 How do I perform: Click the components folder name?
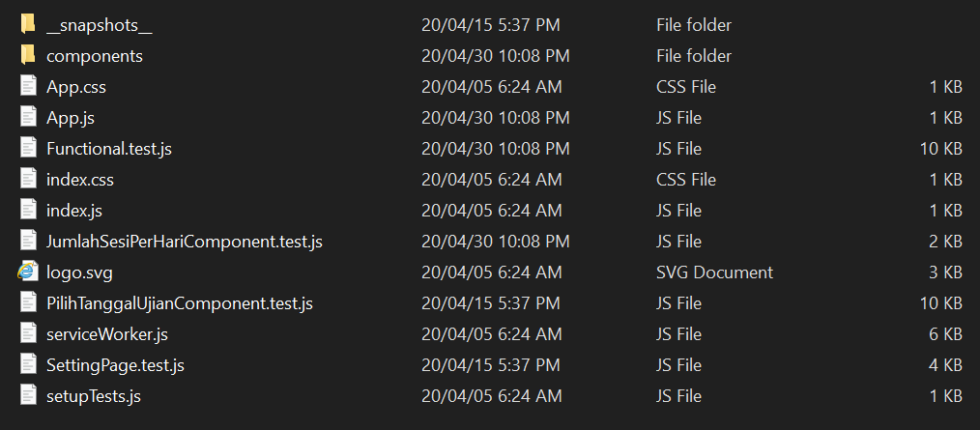click(94, 56)
